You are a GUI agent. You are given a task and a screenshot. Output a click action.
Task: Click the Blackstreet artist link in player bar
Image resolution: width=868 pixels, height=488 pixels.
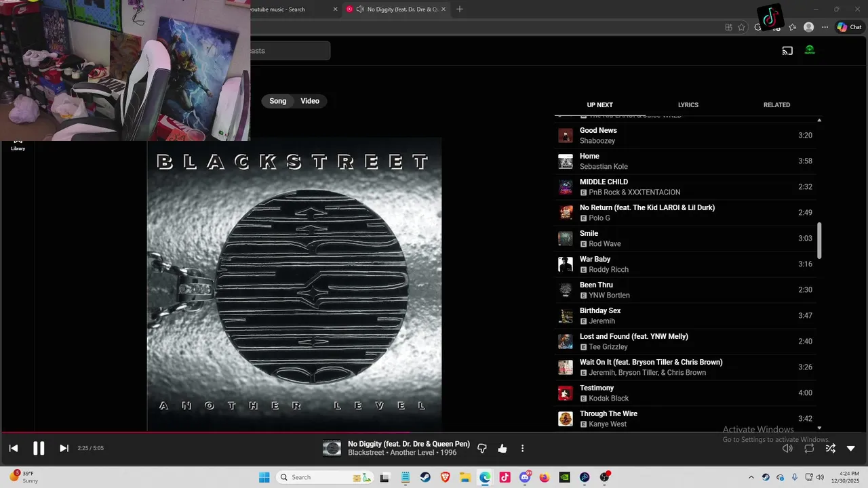(365, 453)
